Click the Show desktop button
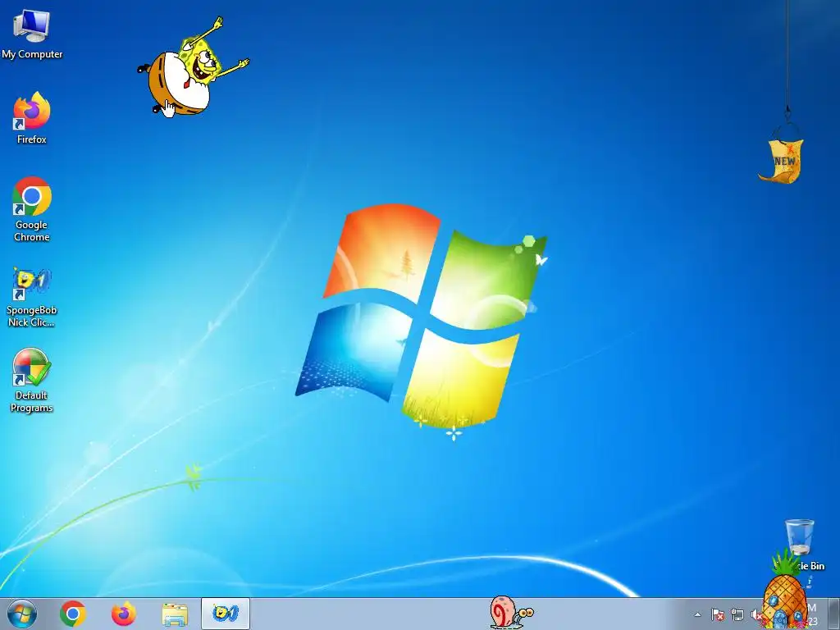 pyautogui.click(x=834, y=614)
